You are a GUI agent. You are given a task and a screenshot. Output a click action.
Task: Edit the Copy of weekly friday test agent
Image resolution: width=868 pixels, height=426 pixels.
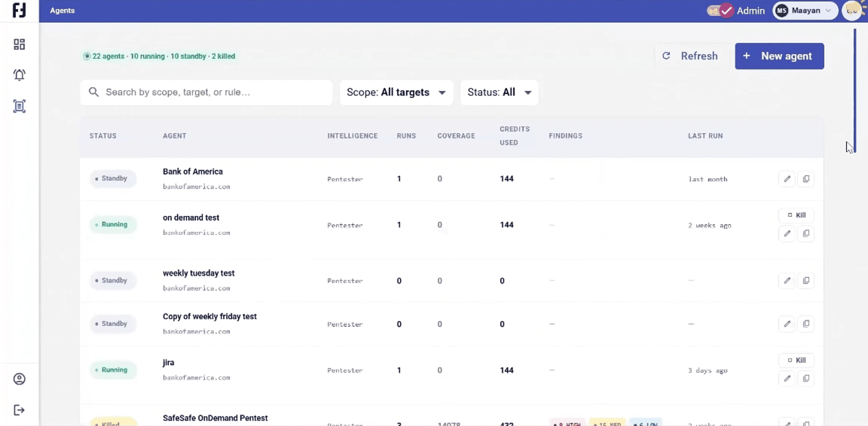point(787,324)
